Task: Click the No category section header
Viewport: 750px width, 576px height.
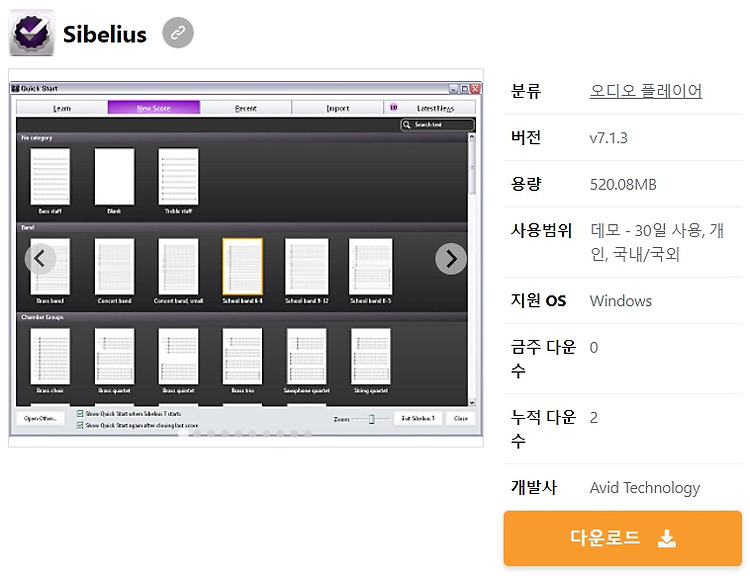Action: (x=242, y=138)
